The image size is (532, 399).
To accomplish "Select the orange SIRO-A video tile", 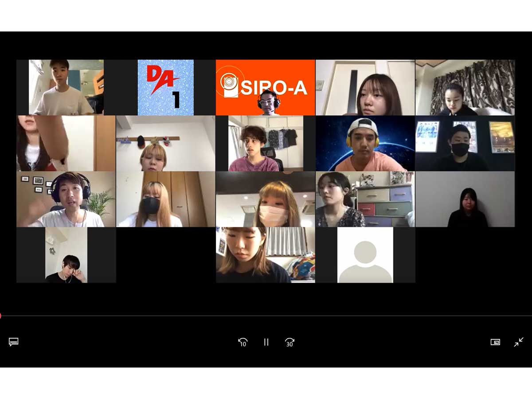I will point(266,87).
